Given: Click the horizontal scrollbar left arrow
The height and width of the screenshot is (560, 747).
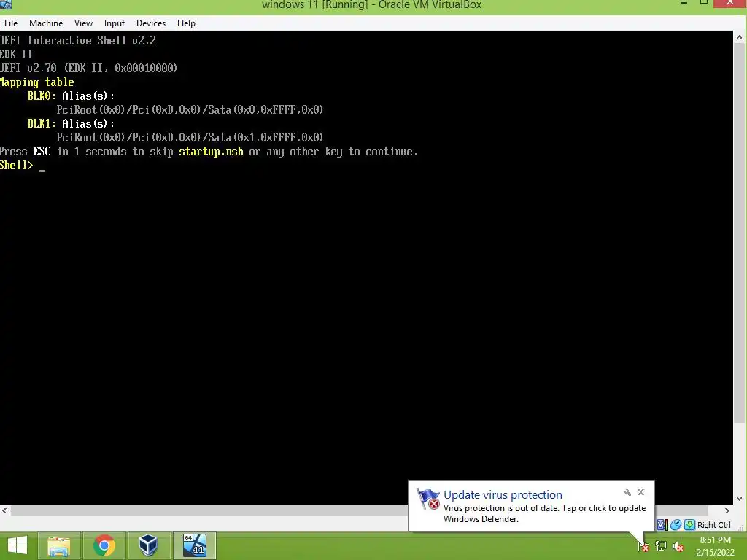Looking at the screenshot, I should 4,510.
